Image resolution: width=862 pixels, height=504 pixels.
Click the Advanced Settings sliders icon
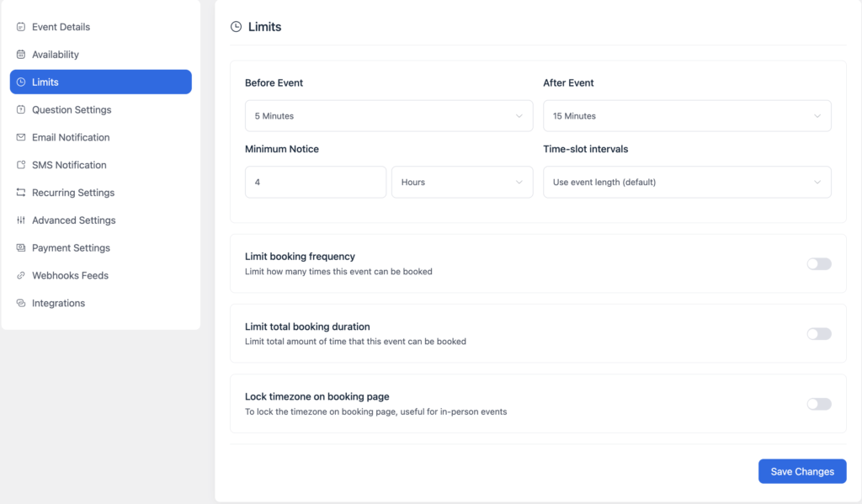click(21, 220)
